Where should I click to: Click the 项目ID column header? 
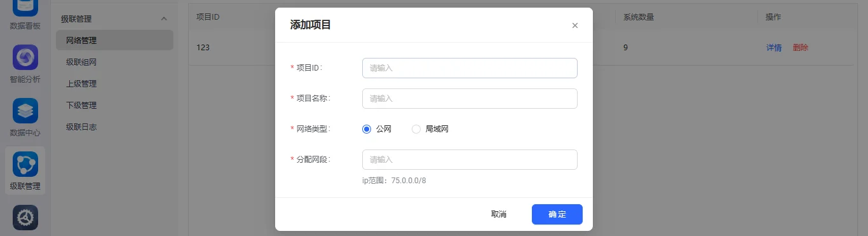(208, 17)
